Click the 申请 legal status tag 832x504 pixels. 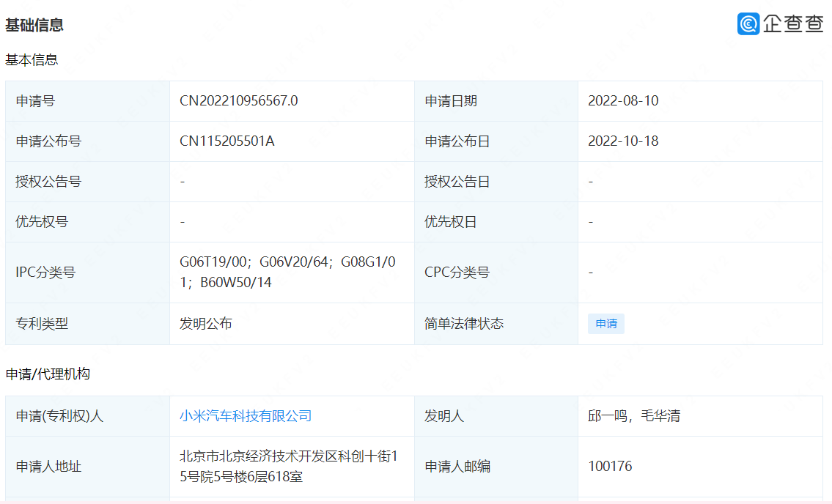[x=606, y=324]
